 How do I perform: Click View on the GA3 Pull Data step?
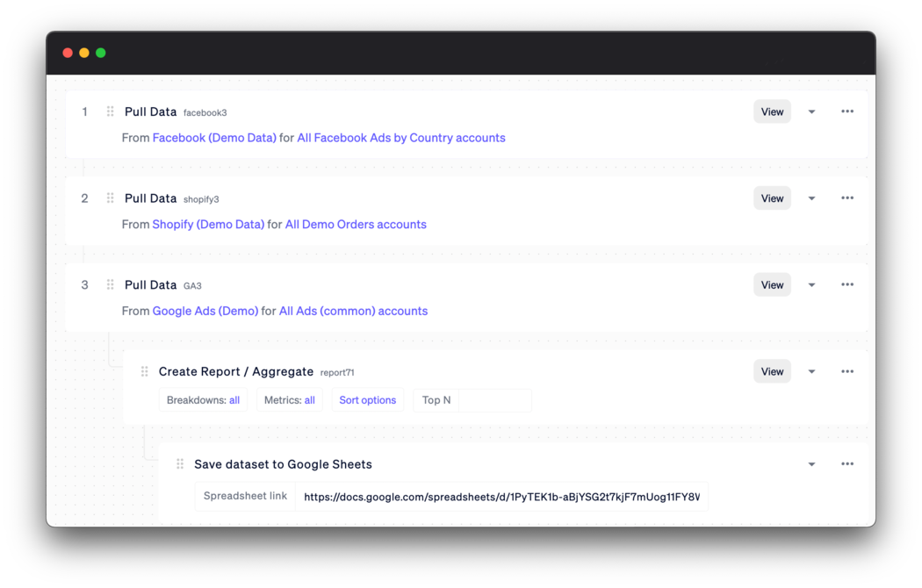[772, 285]
